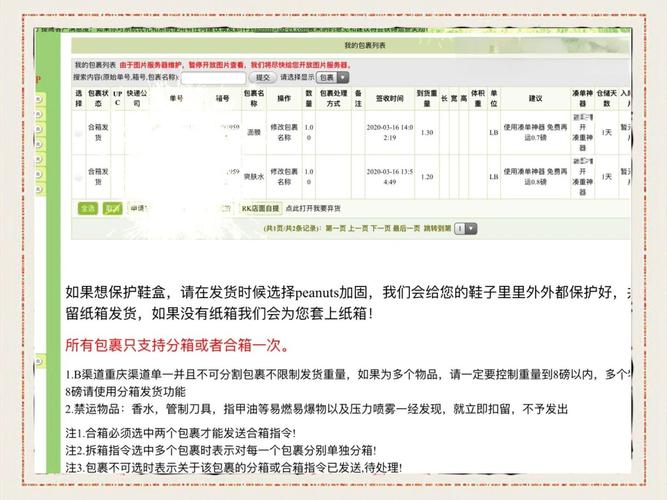Click the green 反选 button beside 全选
Viewport: 667px width, 500px height.
pyautogui.click(x=113, y=209)
